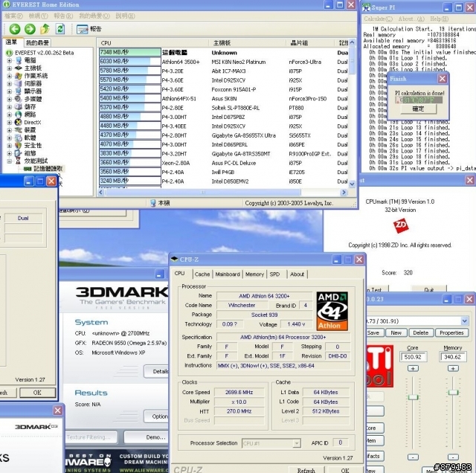The width and height of the screenshot is (476, 473).
Task: Open the SPD tab in CPU-Z
Action: point(275,274)
